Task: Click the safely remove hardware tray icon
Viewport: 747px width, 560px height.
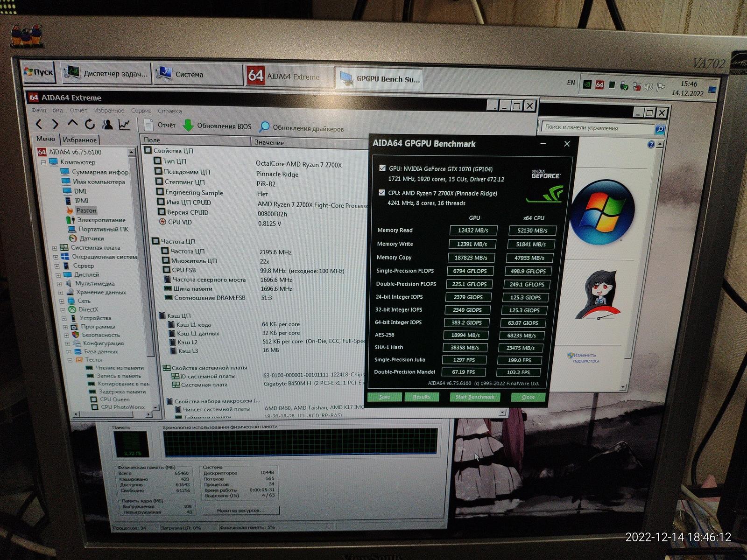Action: [x=624, y=86]
